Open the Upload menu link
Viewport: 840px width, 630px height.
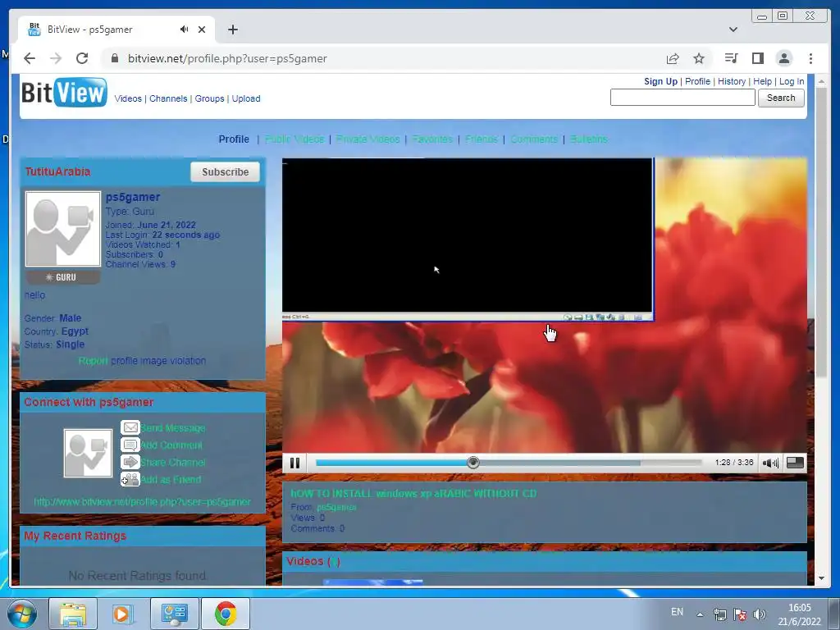pyautogui.click(x=246, y=98)
